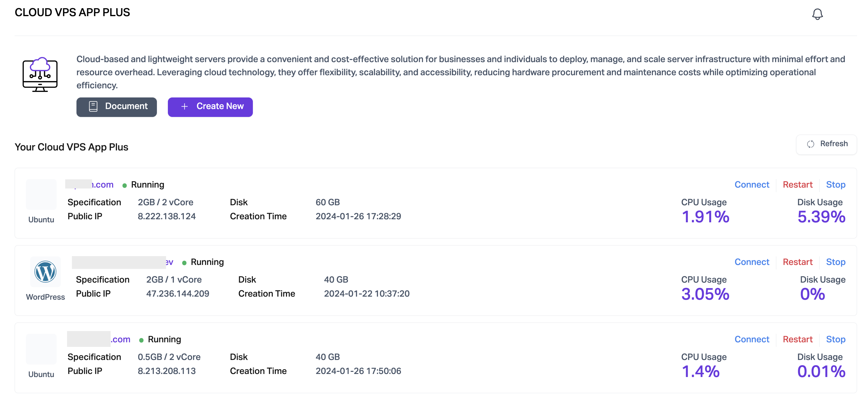Click the CLOUD VPS APP PLUS title
Viewport: 868px width, 416px height.
pos(72,12)
